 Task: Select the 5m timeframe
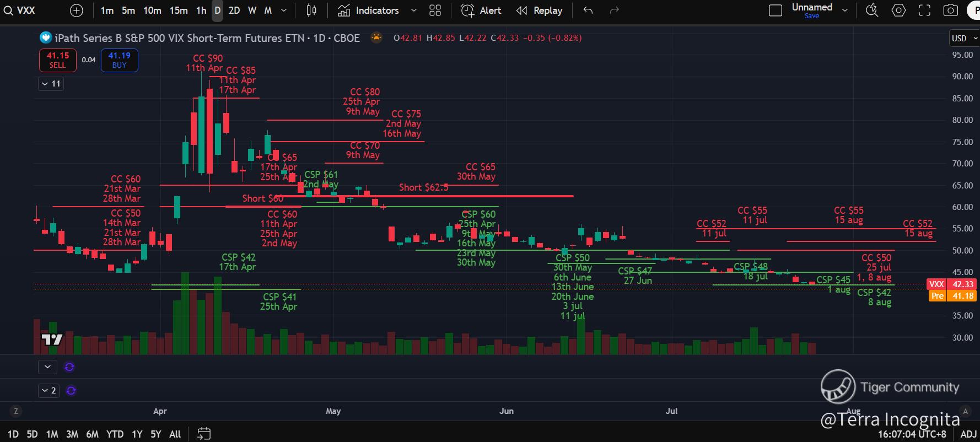(128, 10)
